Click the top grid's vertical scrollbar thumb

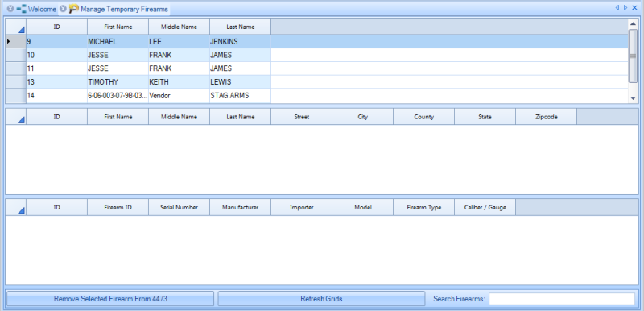click(633, 56)
